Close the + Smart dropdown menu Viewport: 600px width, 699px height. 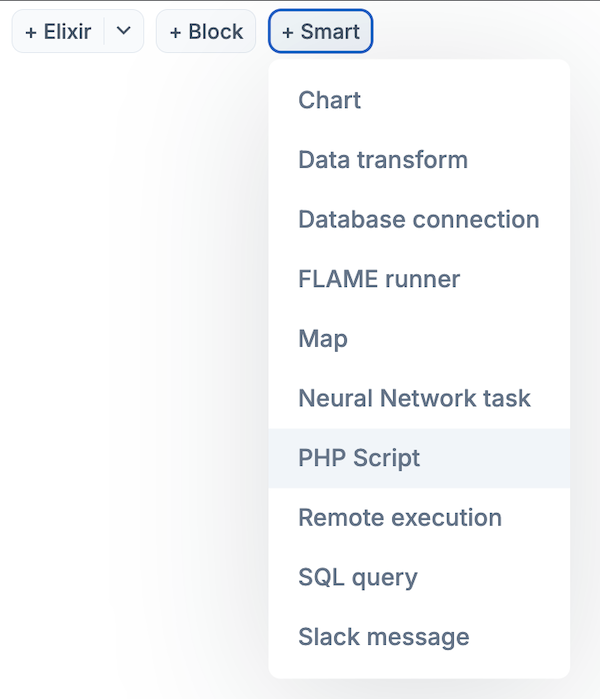pyautogui.click(x=320, y=31)
